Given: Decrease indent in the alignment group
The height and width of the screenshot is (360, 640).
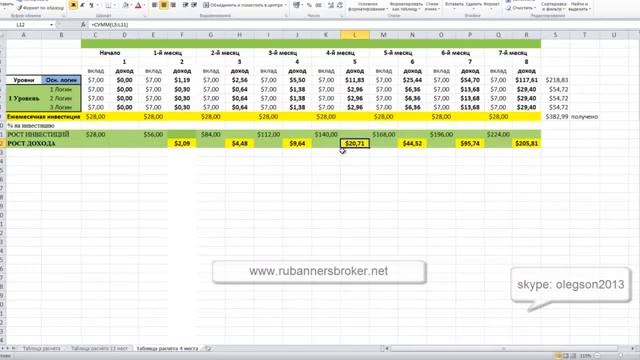Looking at the screenshot, I should (186, 5).
